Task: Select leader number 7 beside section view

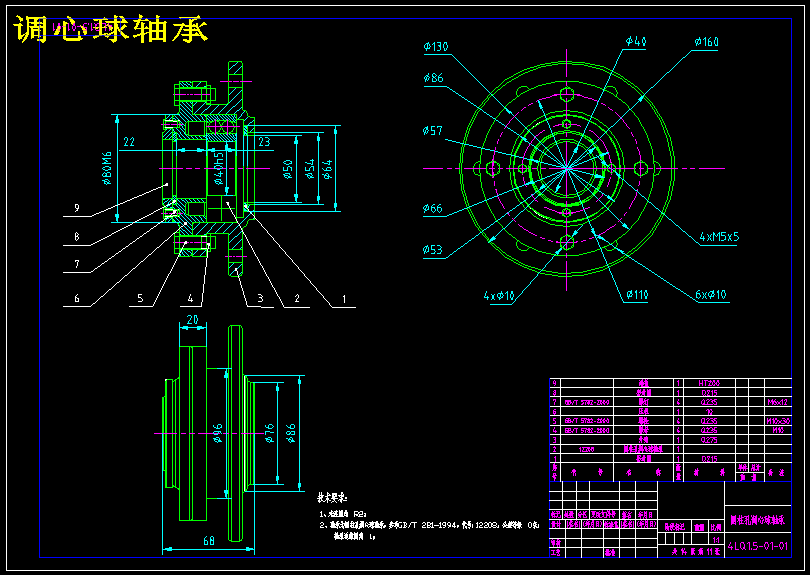Action: click(x=77, y=264)
